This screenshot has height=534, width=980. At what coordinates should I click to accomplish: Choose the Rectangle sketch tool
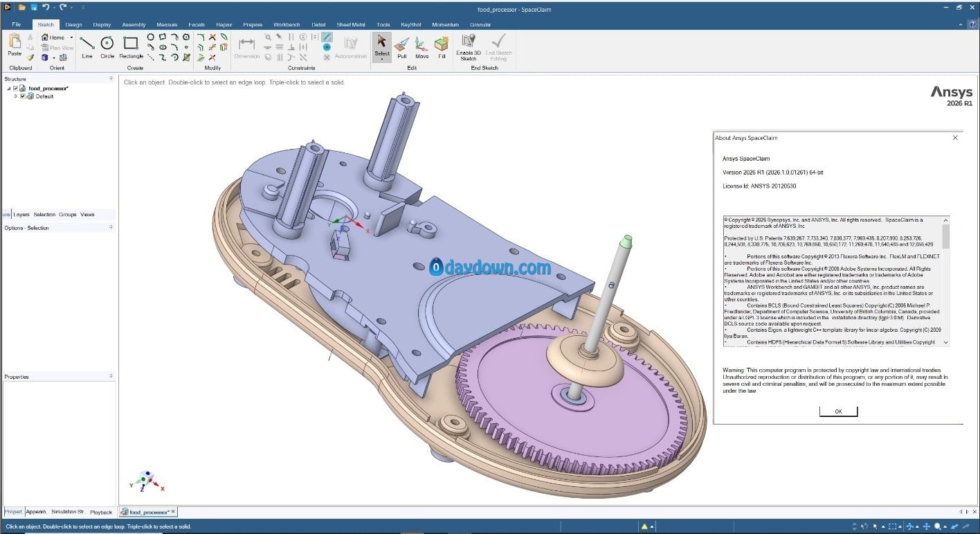pos(131,46)
